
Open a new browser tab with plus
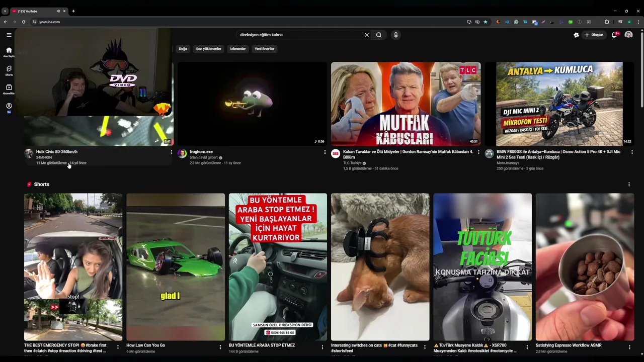(73, 11)
